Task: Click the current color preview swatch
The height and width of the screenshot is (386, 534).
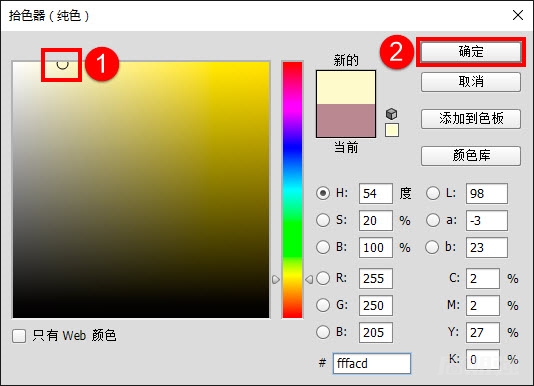Action: 346,121
